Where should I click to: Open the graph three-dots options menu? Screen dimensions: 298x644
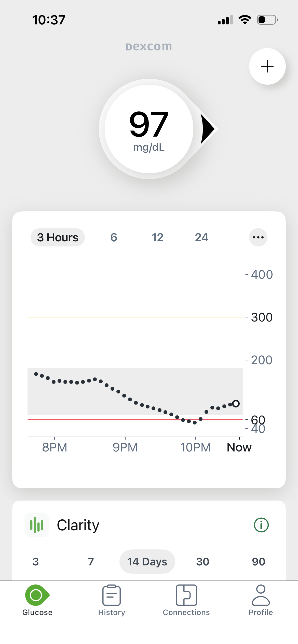[x=258, y=237]
